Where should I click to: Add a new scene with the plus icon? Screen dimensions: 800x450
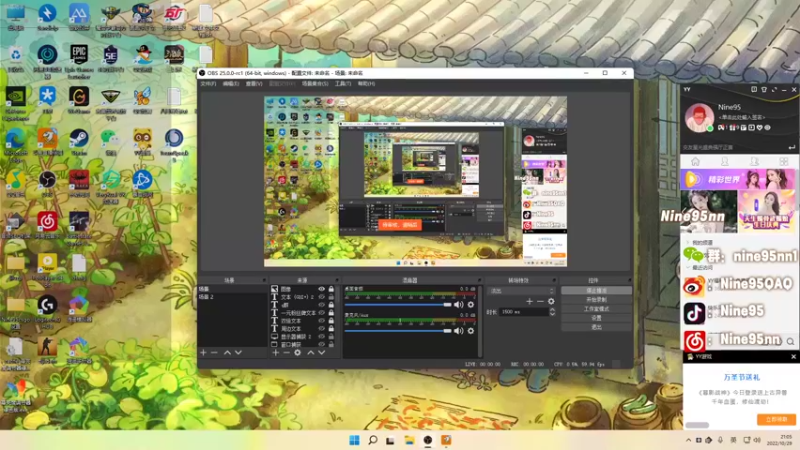(204, 353)
